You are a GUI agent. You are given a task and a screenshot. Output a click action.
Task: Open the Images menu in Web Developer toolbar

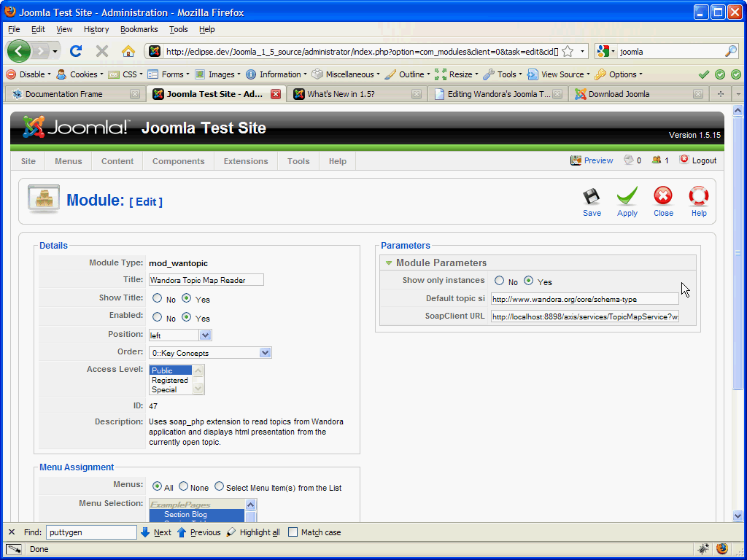[x=217, y=74]
